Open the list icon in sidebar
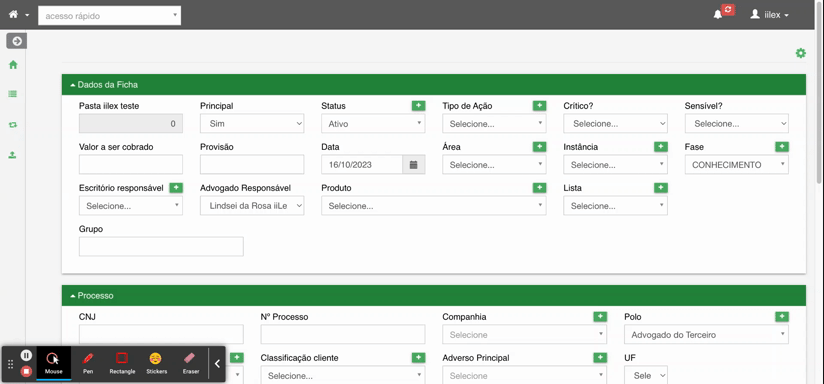The height and width of the screenshot is (384, 824). pos(13,94)
